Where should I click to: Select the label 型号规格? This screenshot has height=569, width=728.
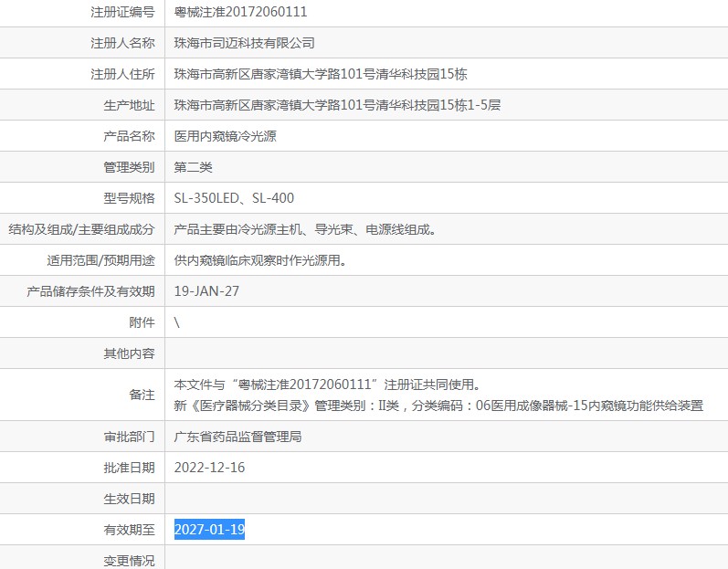(129, 198)
